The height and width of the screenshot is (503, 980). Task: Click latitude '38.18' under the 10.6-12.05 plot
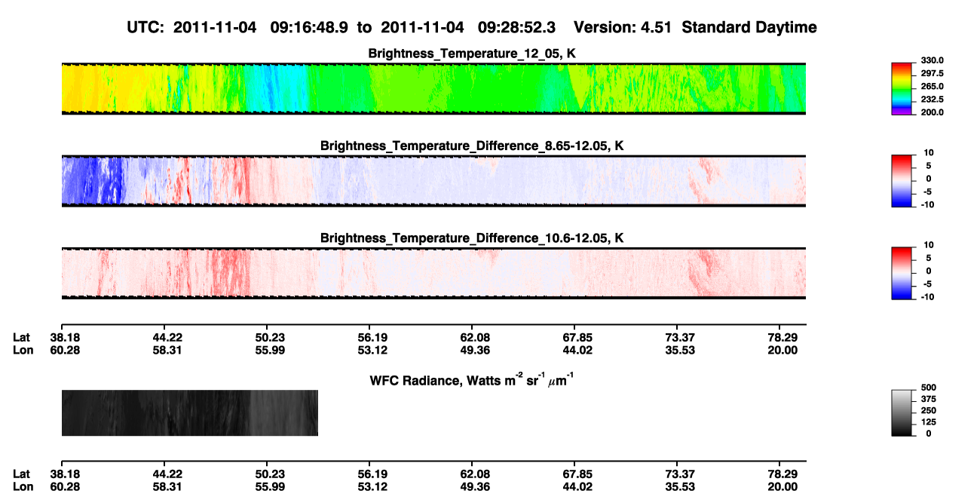click(x=65, y=337)
